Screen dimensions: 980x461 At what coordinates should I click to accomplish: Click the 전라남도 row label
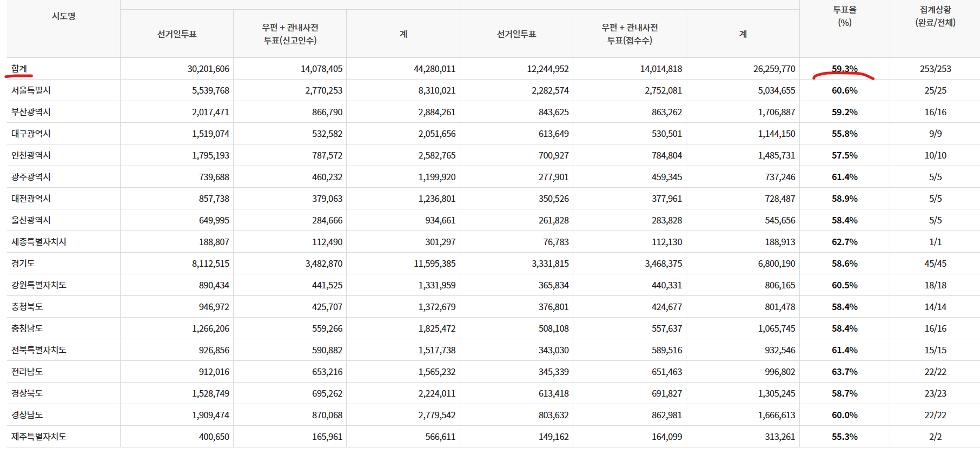(x=27, y=372)
